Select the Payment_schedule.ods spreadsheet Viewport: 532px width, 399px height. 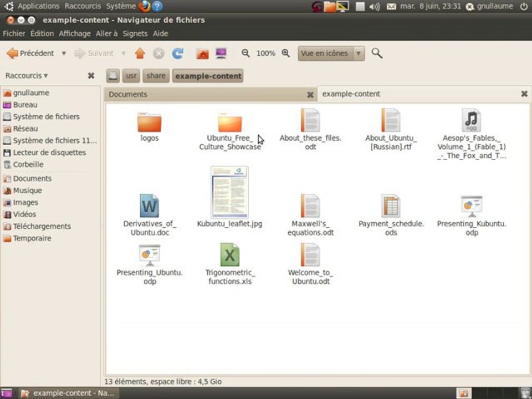[391, 206]
